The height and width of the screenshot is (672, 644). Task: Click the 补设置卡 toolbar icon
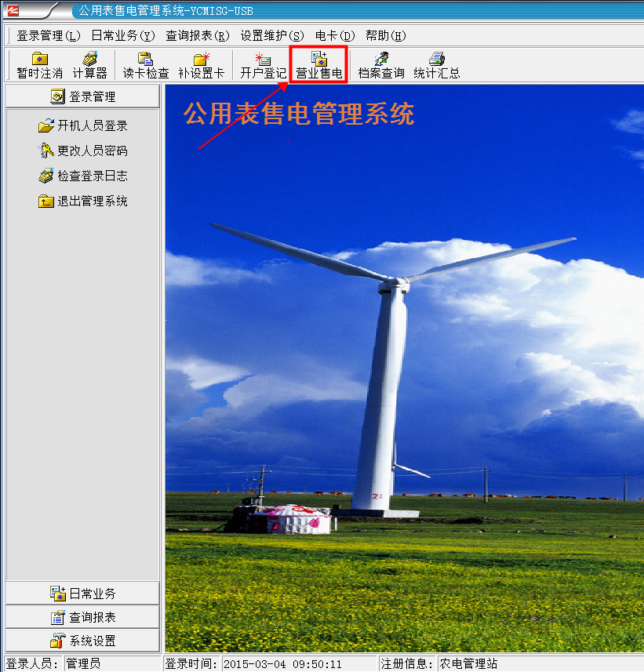(x=201, y=65)
